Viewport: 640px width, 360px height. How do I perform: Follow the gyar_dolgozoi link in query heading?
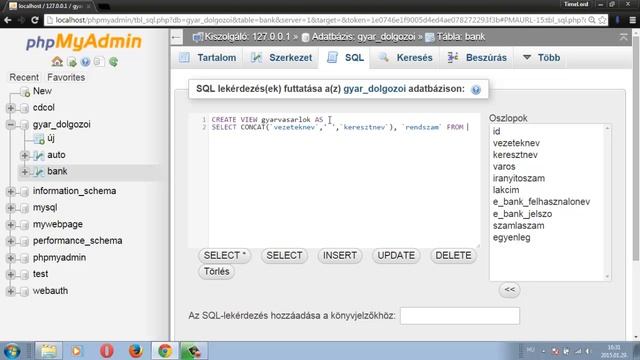click(x=375, y=89)
